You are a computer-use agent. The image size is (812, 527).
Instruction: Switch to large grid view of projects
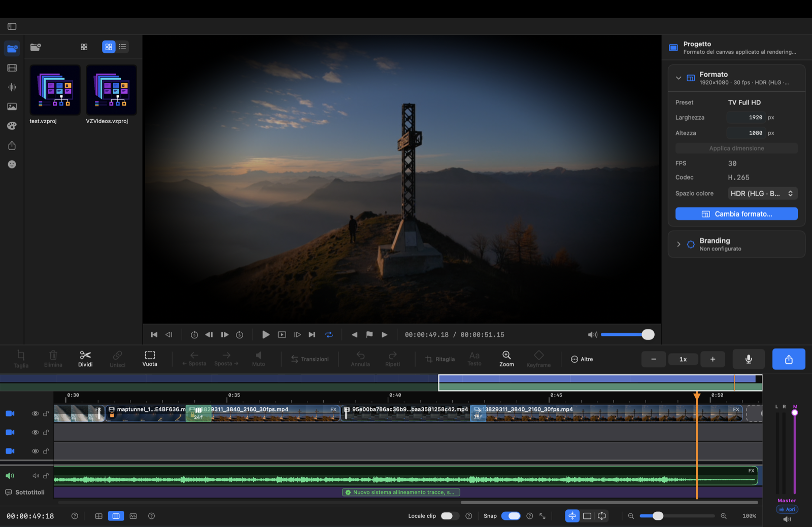109,47
